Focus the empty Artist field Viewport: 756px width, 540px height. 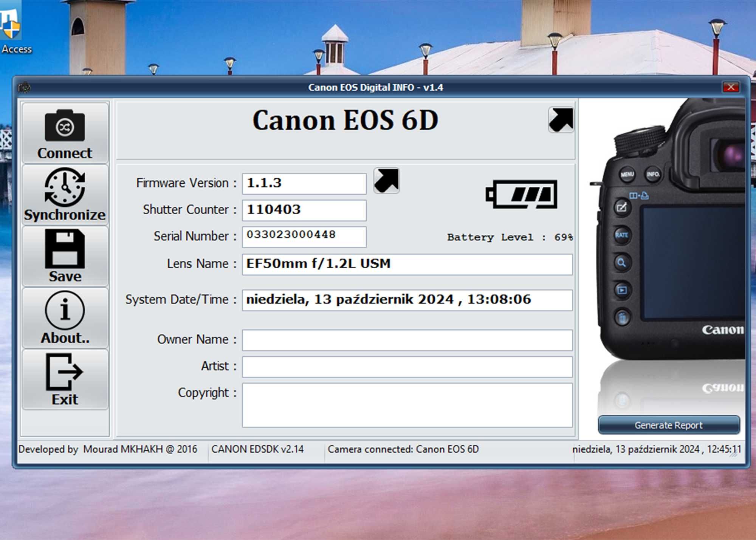coord(407,367)
